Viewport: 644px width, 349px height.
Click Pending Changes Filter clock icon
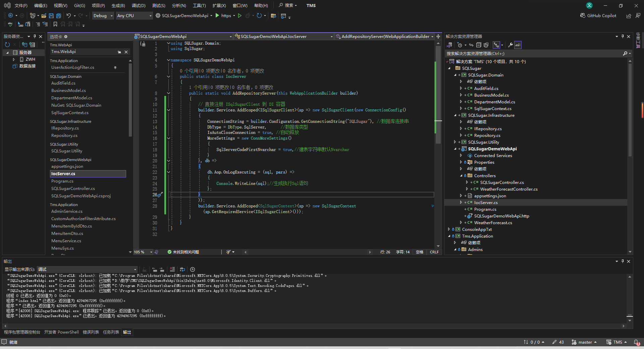click(460, 45)
